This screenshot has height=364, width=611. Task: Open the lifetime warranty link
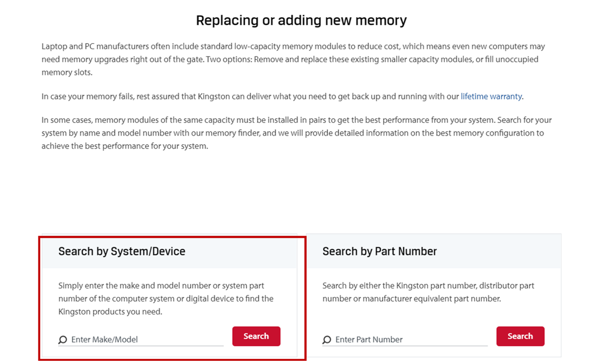[491, 96]
